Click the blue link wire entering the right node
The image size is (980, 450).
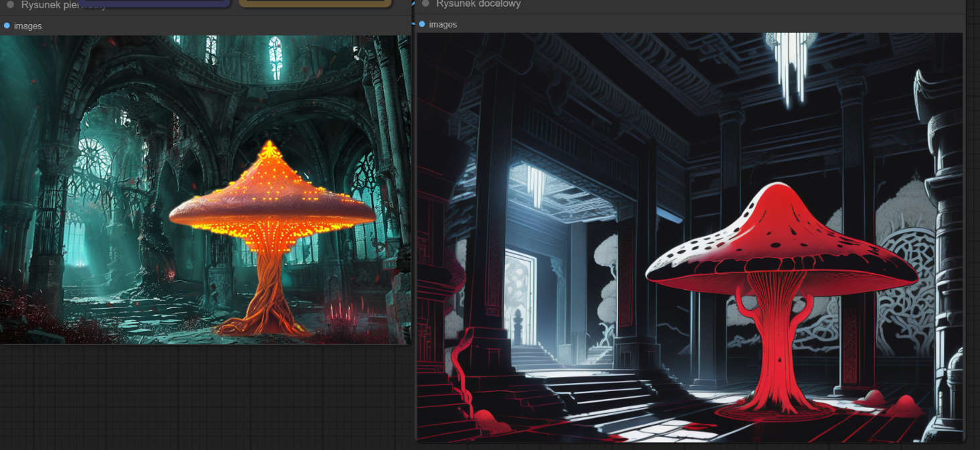click(x=414, y=22)
